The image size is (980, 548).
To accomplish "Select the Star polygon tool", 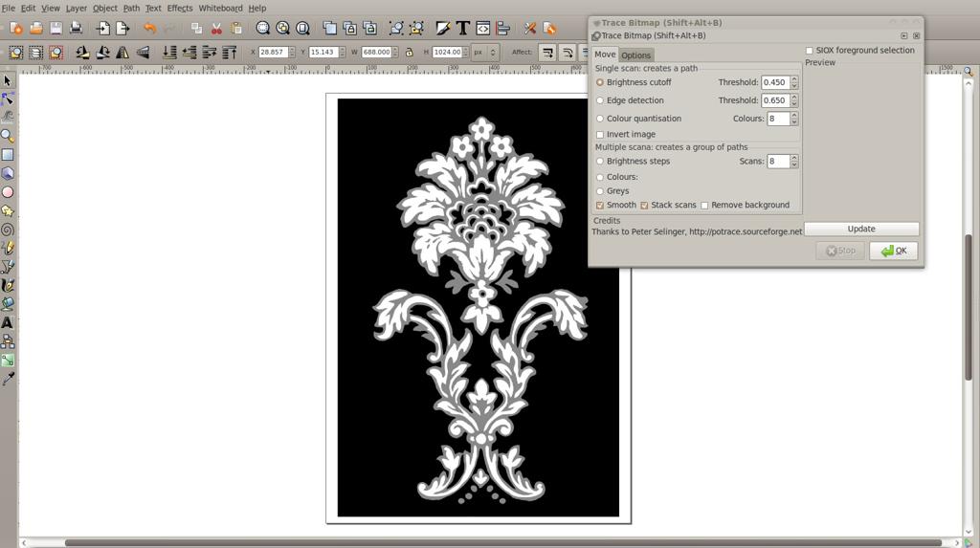I will 8,211.
